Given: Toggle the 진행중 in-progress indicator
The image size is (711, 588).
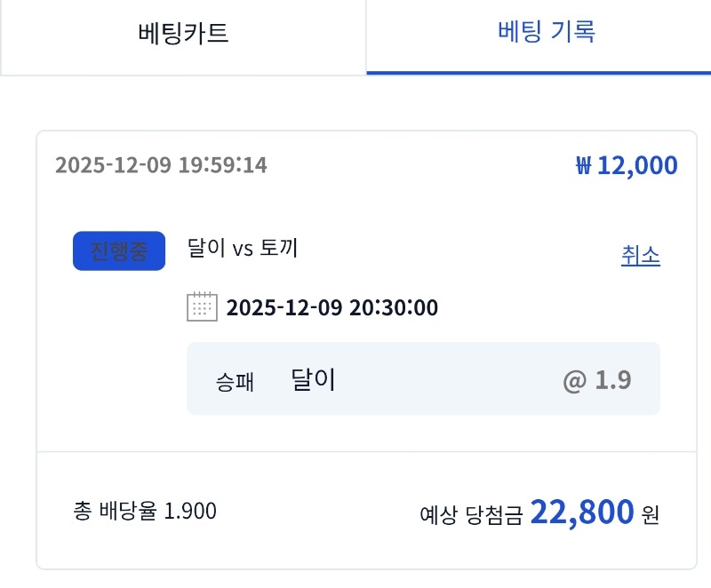Looking at the screenshot, I should (118, 250).
